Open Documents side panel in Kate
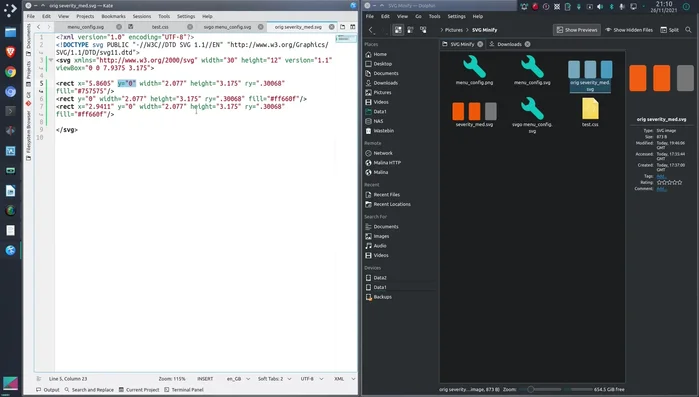This screenshot has width=699, height=397. pyautogui.click(x=29, y=39)
